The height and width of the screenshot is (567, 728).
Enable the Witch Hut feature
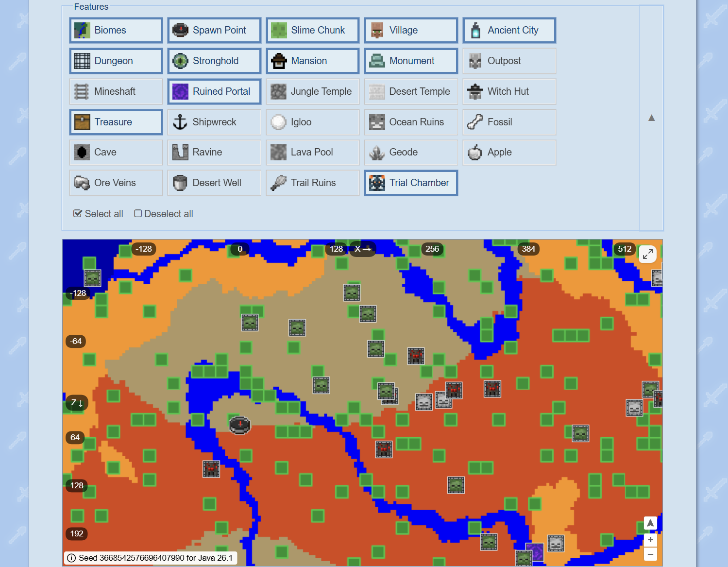click(509, 91)
